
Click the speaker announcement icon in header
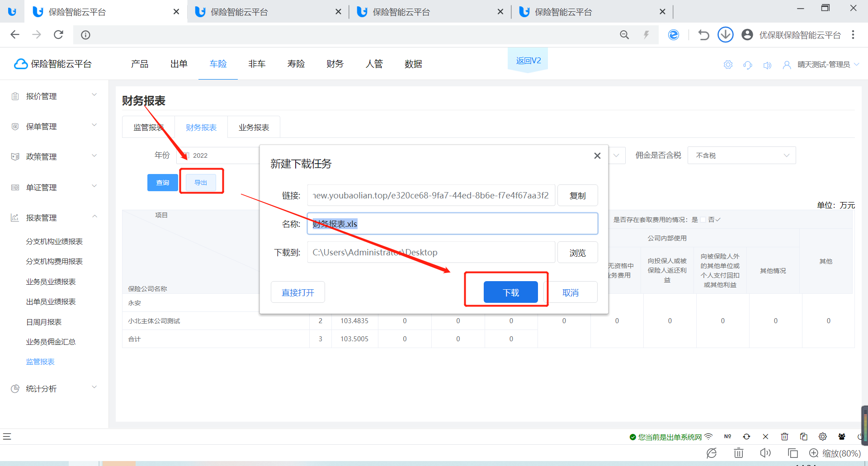(767, 65)
